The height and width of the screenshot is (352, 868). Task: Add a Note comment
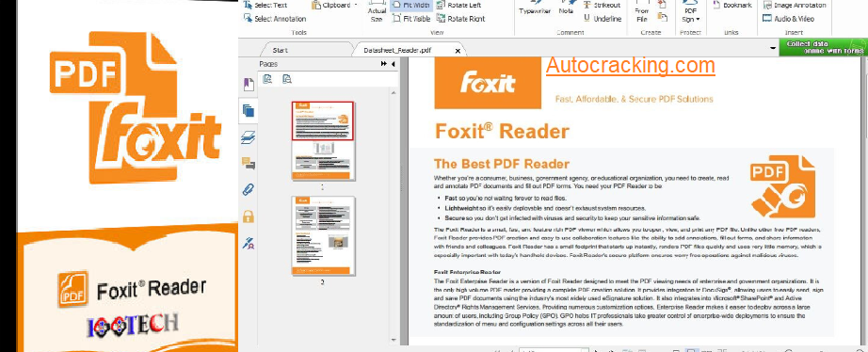pyautogui.click(x=567, y=8)
